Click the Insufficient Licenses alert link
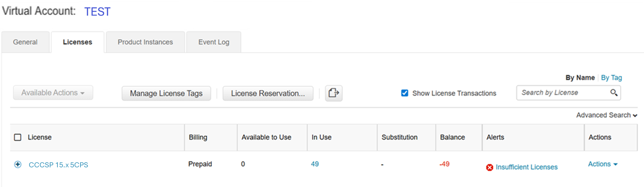This screenshot has width=644, height=187. click(526, 167)
